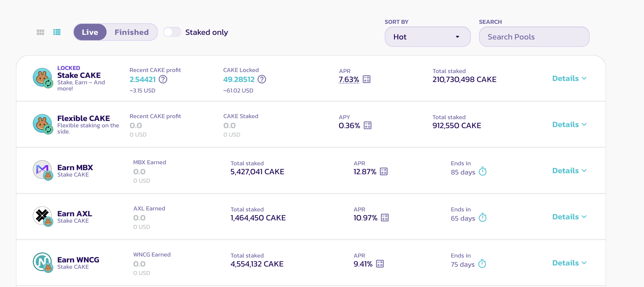
Task: Open ROI calculator for 0.36% APY
Action: [368, 126]
